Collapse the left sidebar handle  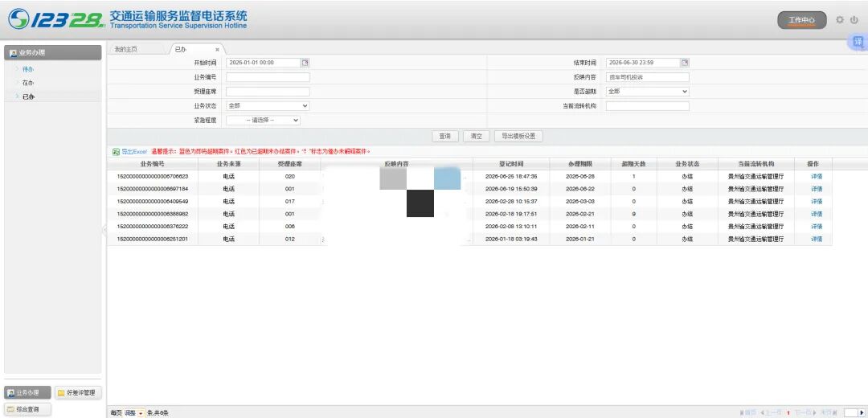pos(104,231)
